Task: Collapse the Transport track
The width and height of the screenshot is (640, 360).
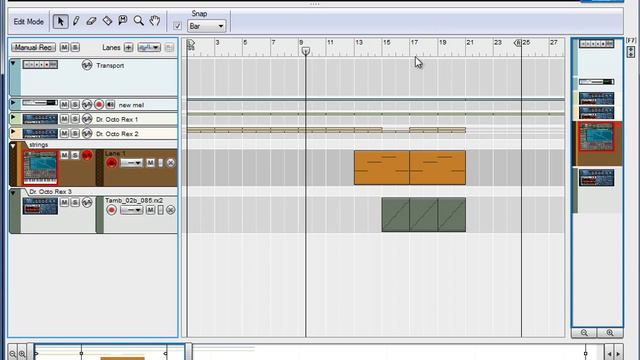Action: 13,64
